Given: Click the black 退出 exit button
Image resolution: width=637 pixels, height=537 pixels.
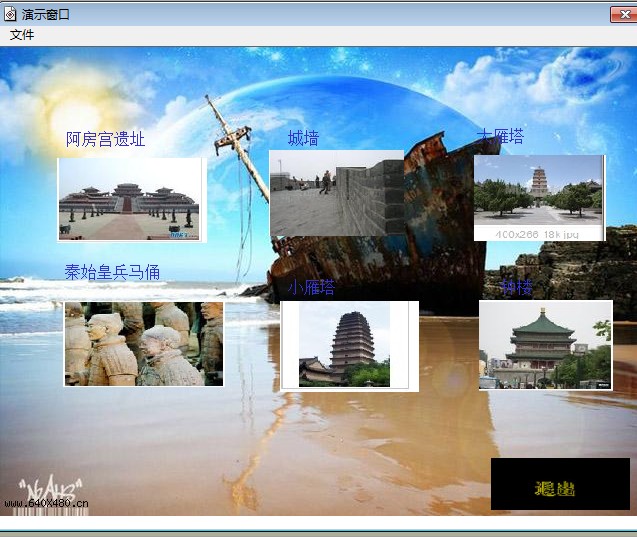Looking at the screenshot, I should pyautogui.click(x=560, y=484).
